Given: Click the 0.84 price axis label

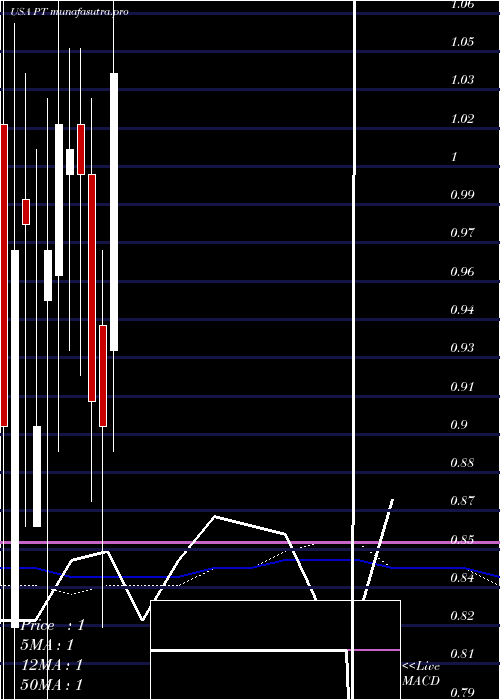Looking at the screenshot, I should pyautogui.click(x=462, y=578).
